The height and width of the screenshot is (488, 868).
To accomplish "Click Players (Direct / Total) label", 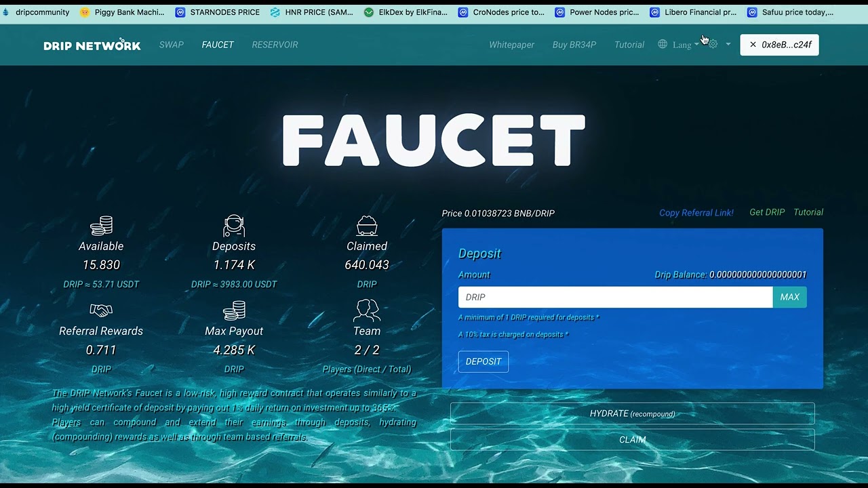I will pos(367,369).
